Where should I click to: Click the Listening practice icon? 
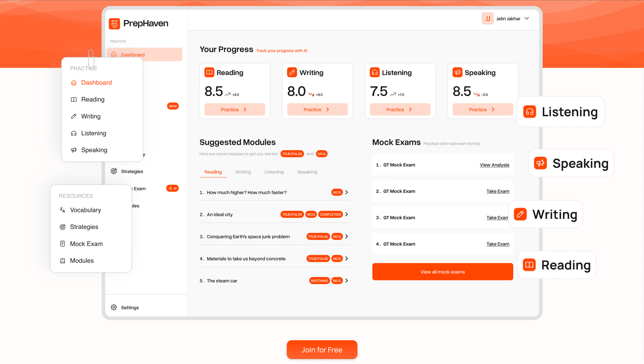click(375, 72)
